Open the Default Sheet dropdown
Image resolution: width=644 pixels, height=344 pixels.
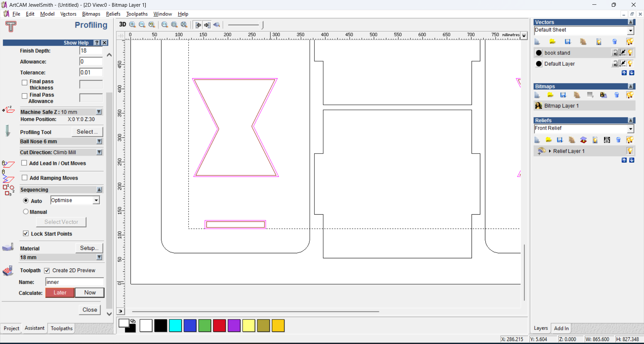[x=631, y=30]
